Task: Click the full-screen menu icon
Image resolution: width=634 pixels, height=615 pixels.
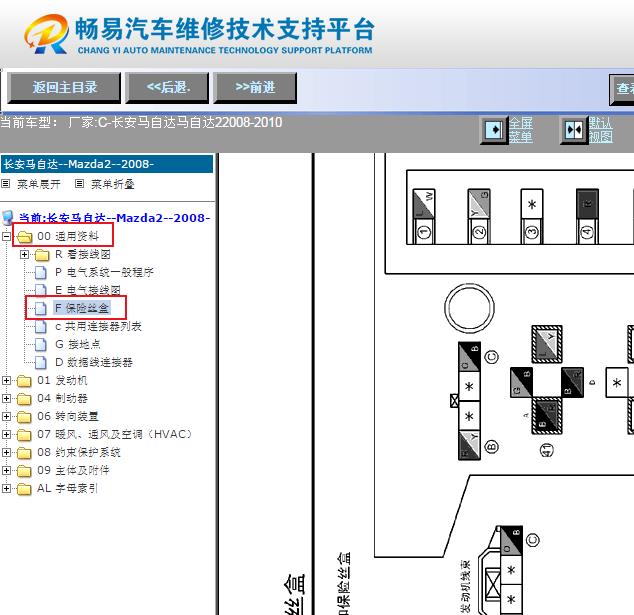Action: pyautogui.click(x=493, y=130)
